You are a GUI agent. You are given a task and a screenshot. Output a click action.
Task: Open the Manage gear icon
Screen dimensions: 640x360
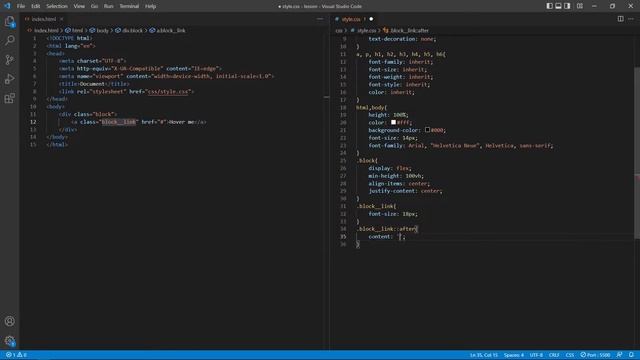(9, 340)
